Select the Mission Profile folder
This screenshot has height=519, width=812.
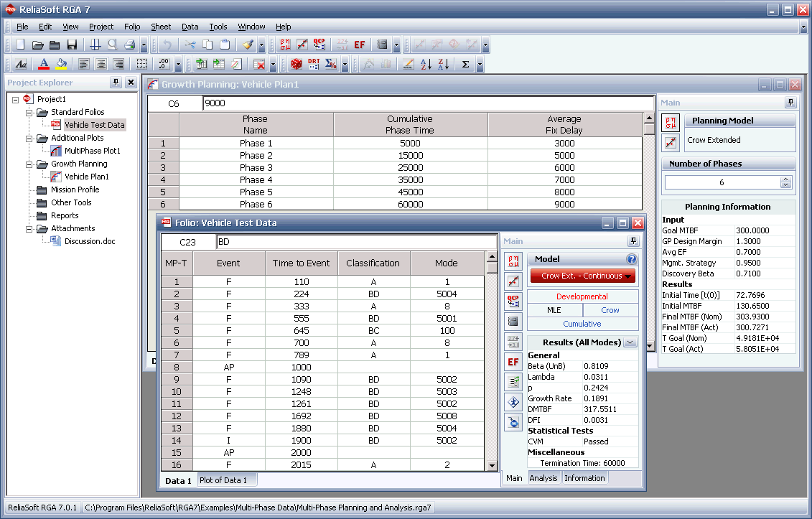(x=75, y=190)
